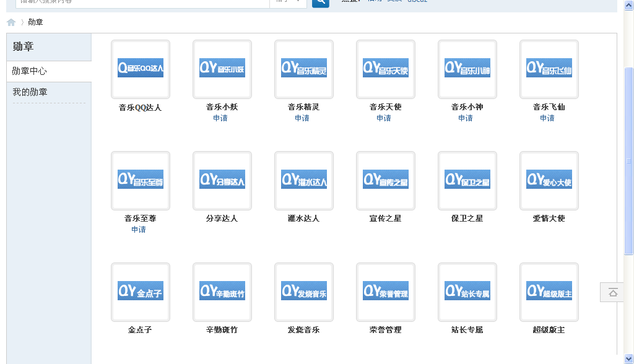Image resolution: width=634 pixels, height=364 pixels.
Task: Click the scrollbar down arrow
Action: pyautogui.click(x=629, y=359)
